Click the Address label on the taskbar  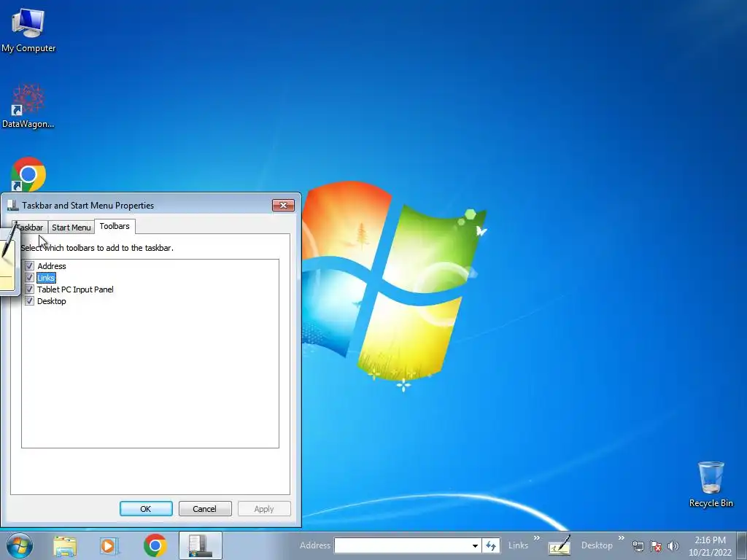pos(315,545)
